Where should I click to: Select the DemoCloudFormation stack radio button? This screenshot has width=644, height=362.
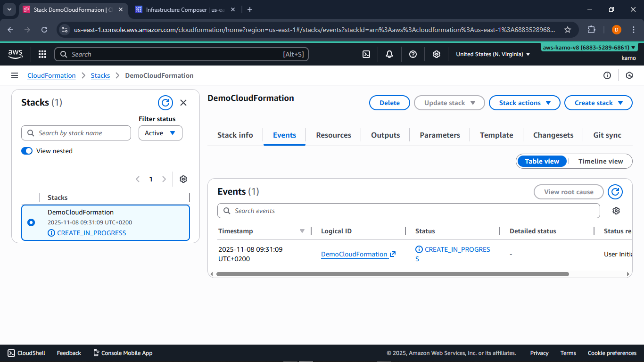coord(31,222)
